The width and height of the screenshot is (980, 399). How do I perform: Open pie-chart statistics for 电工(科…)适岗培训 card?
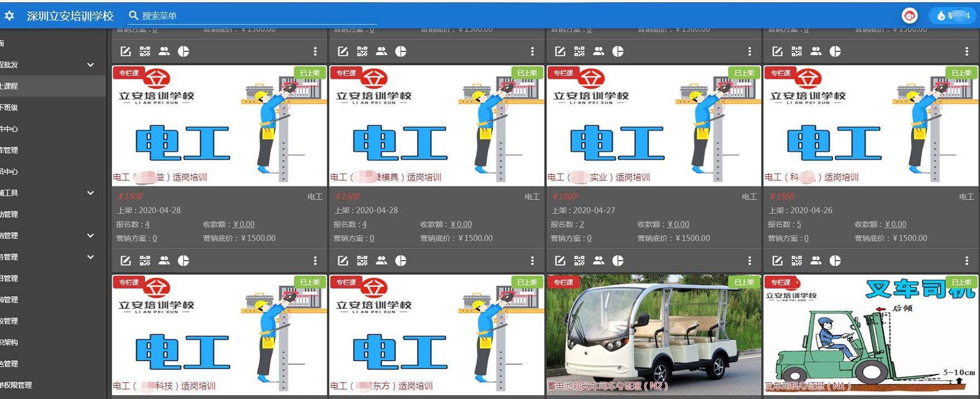pos(835,261)
